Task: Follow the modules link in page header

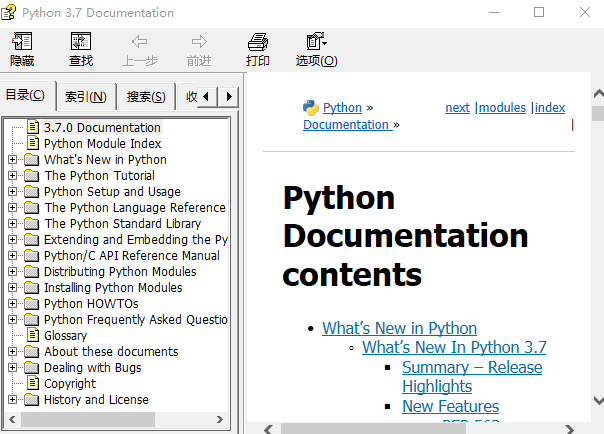Action: pyautogui.click(x=502, y=108)
